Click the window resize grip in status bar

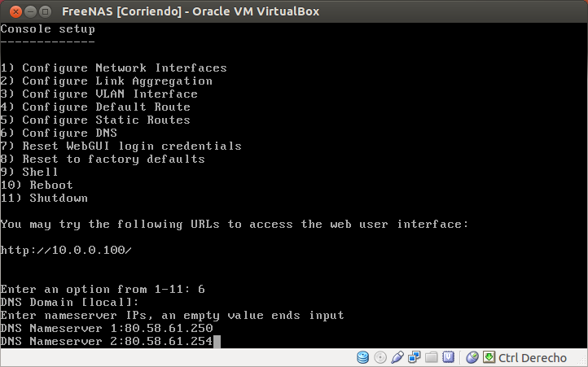click(582, 360)
